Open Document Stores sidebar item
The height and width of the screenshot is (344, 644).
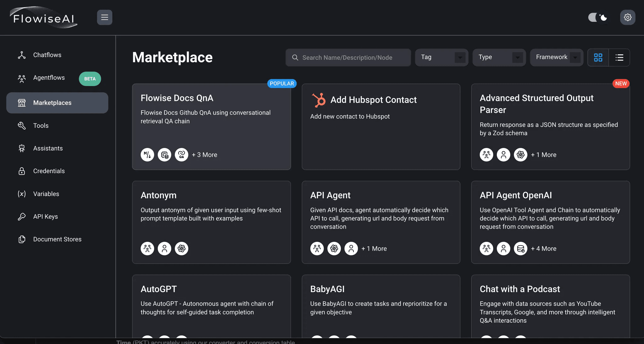coord(57,239)
